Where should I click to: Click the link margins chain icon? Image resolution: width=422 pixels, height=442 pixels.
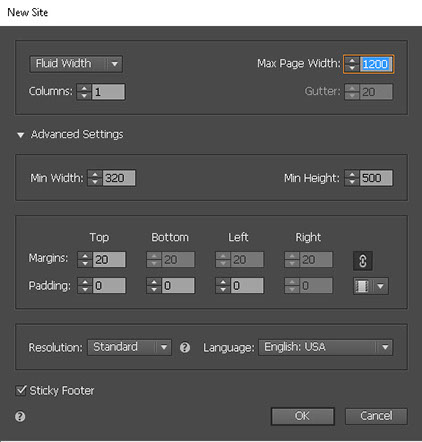click(363, 261)
